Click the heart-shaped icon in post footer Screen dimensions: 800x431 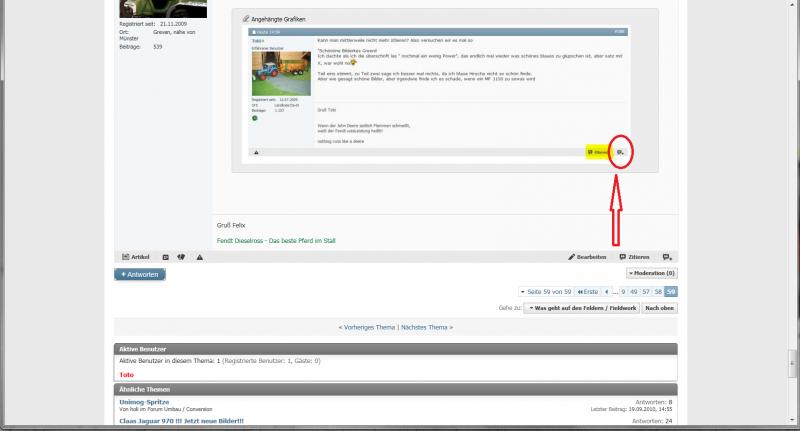[183, 257]
